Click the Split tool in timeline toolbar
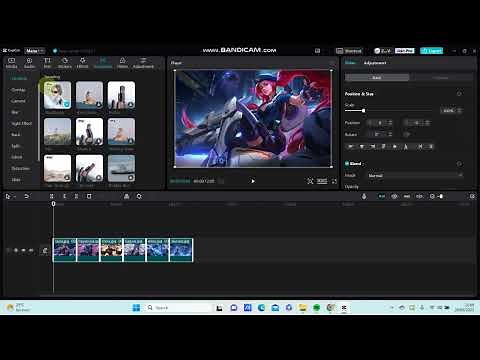Viewport: 480px width, 360px height. (x=52, y=196)
